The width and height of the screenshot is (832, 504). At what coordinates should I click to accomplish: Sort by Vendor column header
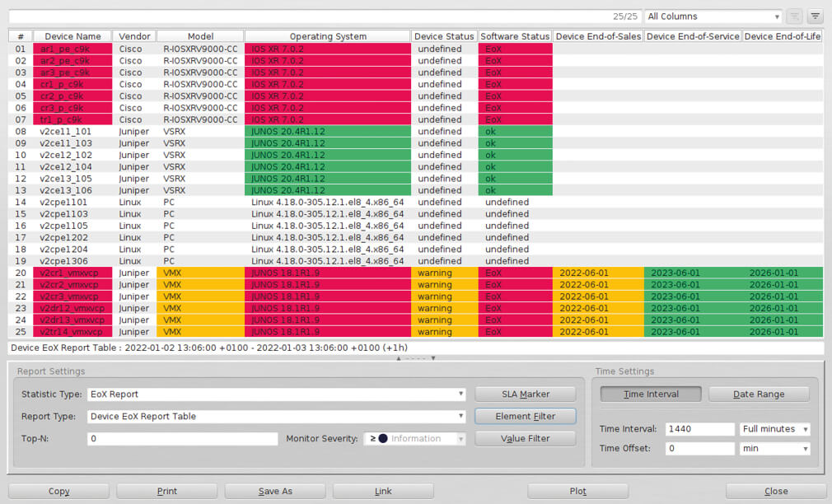134,36
